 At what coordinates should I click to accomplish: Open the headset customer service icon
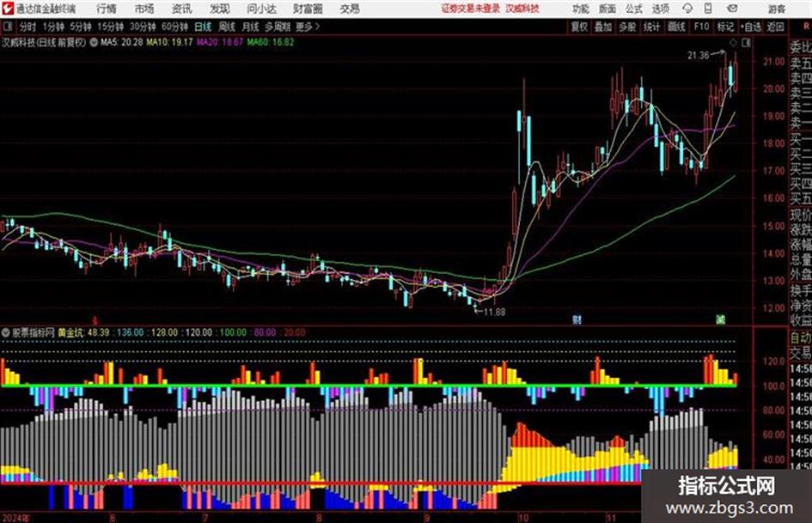coord(687,9)
